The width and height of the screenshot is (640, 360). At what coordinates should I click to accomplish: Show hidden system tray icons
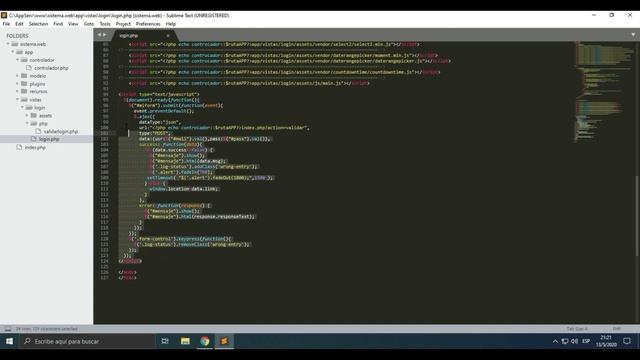(556, 341)
